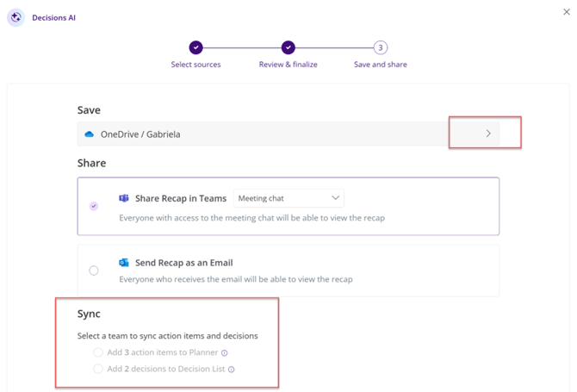Enable Add 3 action items to Planner
Screen dimensions: 577x392
(98, 352)
